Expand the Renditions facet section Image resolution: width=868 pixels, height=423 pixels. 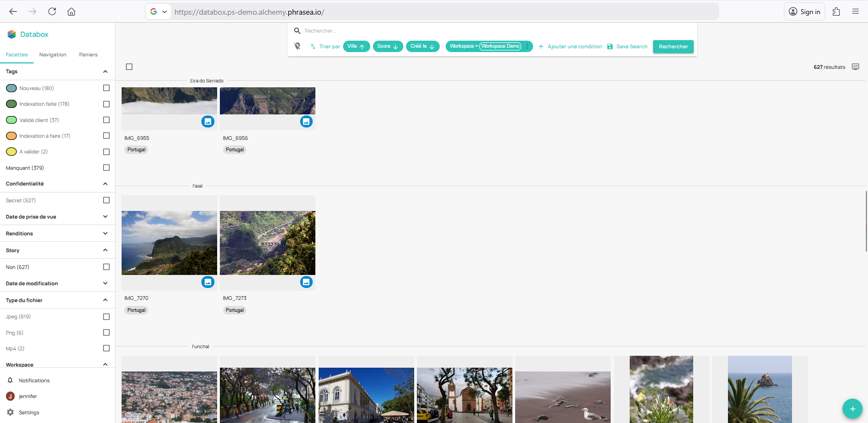click(105, 234)
